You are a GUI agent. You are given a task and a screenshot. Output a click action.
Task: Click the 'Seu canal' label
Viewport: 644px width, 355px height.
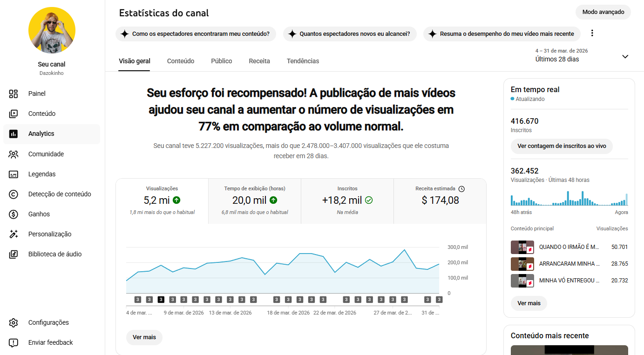(x=52, y=64)
